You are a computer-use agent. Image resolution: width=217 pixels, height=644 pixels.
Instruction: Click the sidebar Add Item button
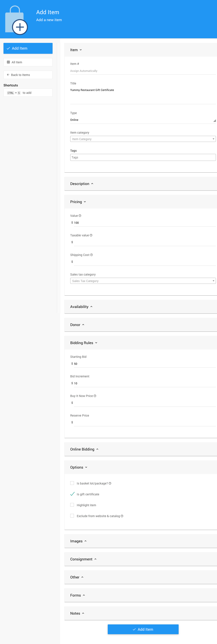28,48
